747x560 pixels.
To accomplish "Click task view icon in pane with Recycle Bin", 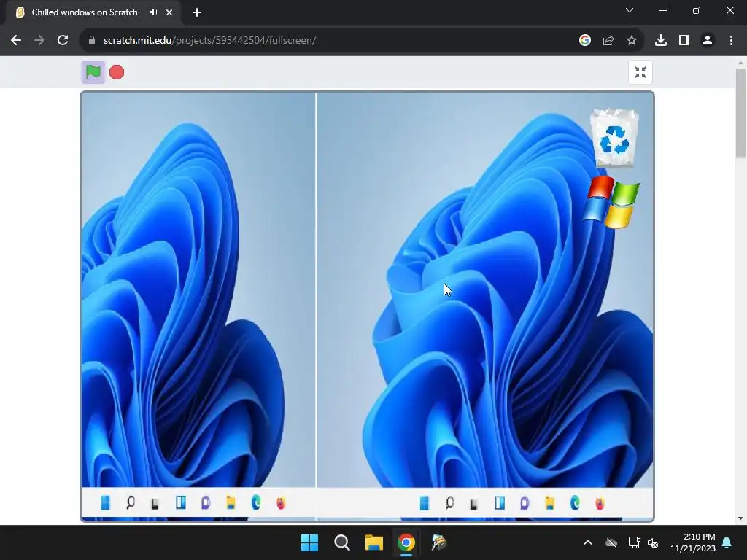I will tap(473, 504).
